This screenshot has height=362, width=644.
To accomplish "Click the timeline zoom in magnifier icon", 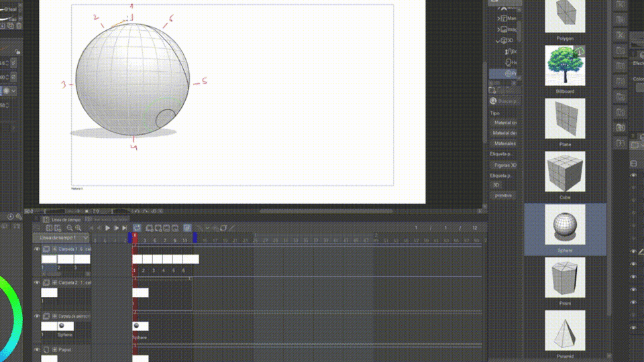I will pyautogui.click(x=78, y=229).
